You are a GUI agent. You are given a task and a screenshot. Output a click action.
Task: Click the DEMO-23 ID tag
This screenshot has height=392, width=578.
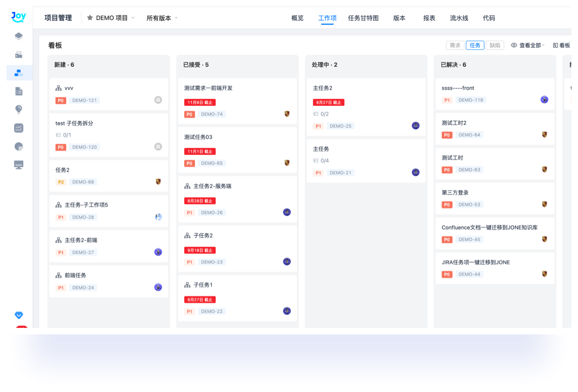[212, 262]
